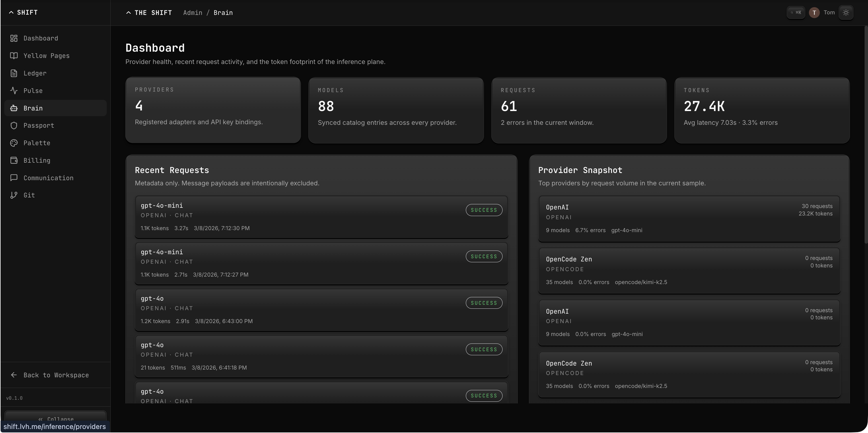Open the Git section
The height and width of the screenshot is (433, 868).
[29, 195]
